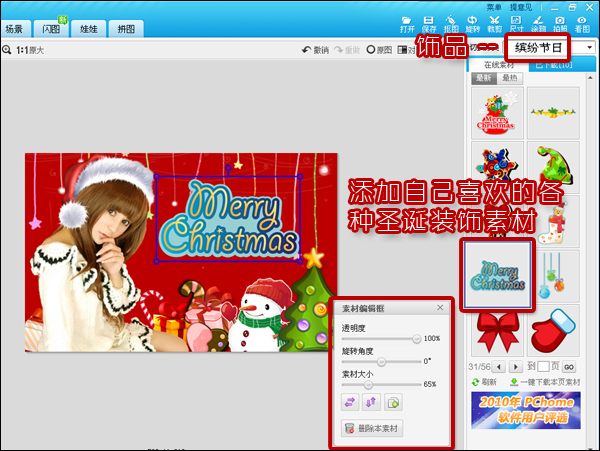Flip material vertically in edit box
The height and width of the screenshot is (451, 600).
369,401
